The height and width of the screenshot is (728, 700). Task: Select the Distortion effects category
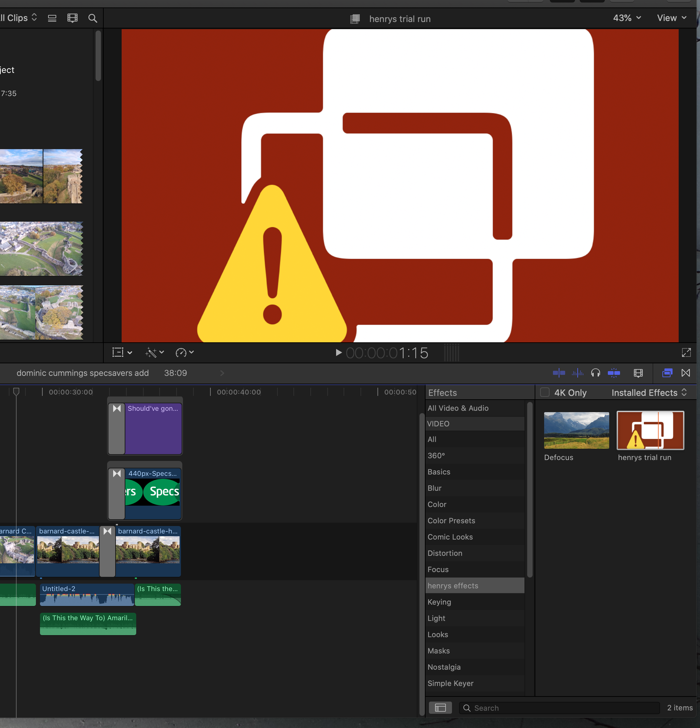pyautogui.click(x=445, y=553)
